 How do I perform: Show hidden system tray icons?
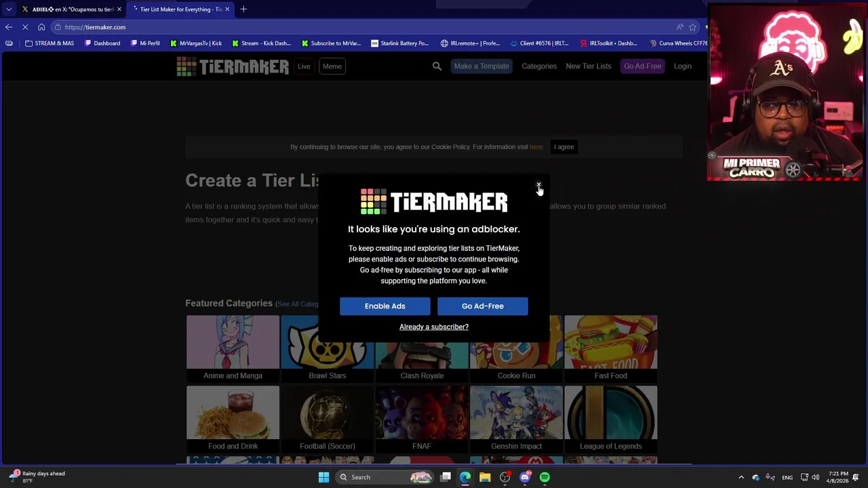pyautogui.click(x=741, y=477)
